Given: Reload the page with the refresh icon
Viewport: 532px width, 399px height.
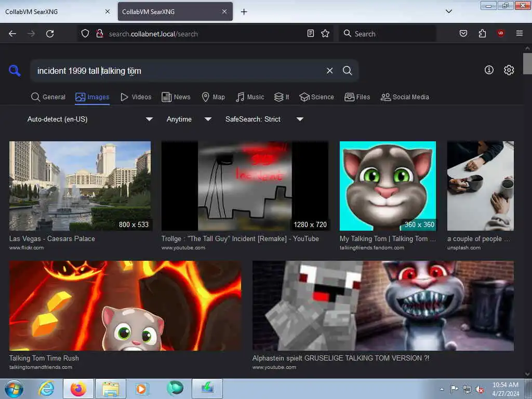Looking at the screenshot, I should click(50, 34).
